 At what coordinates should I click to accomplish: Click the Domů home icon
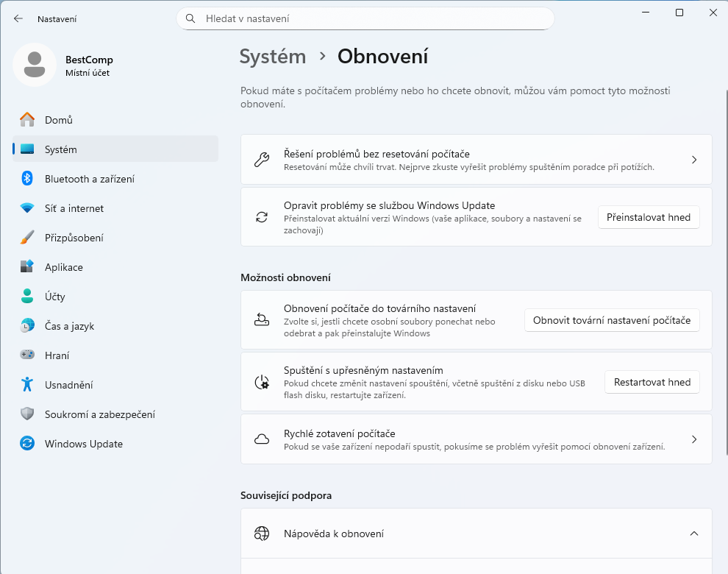point(26,119)
